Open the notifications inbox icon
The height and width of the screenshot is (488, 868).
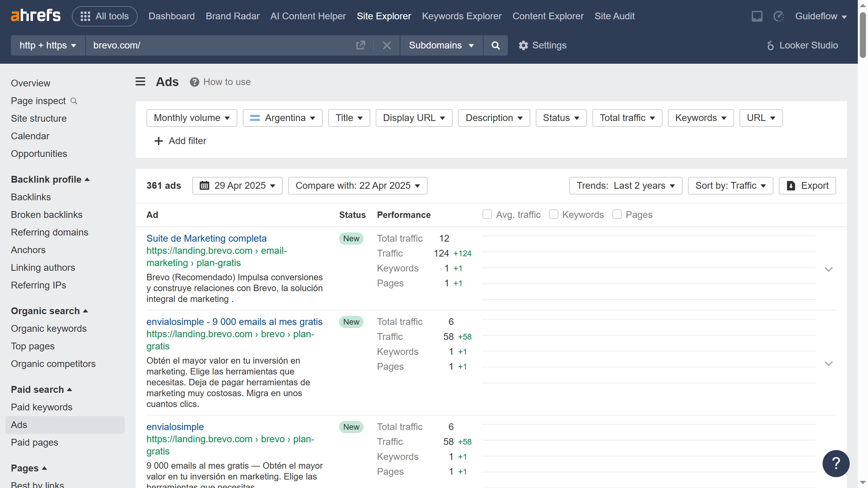tap(757, 16)
